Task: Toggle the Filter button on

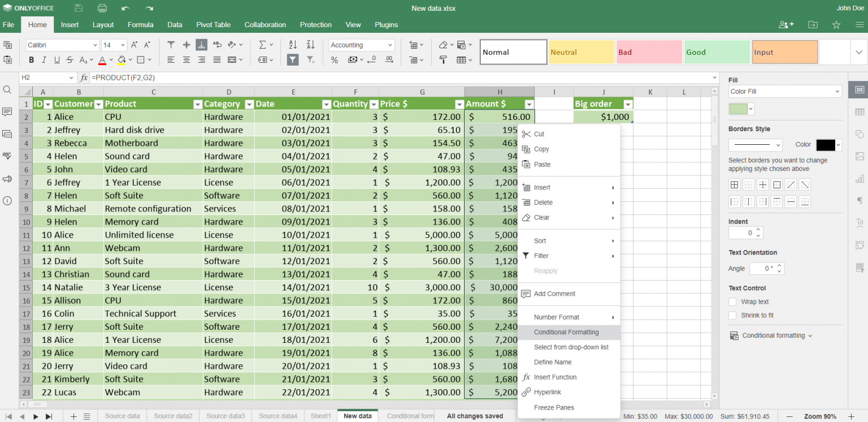Action: pyautogui.click(x=292, y=59)
